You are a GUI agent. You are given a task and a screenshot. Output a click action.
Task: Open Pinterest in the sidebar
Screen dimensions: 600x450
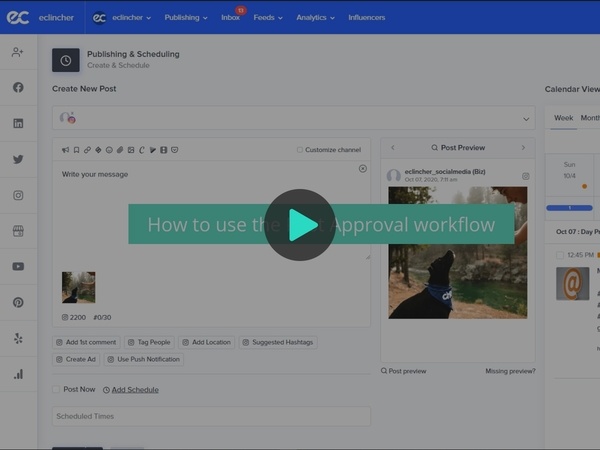18,302
